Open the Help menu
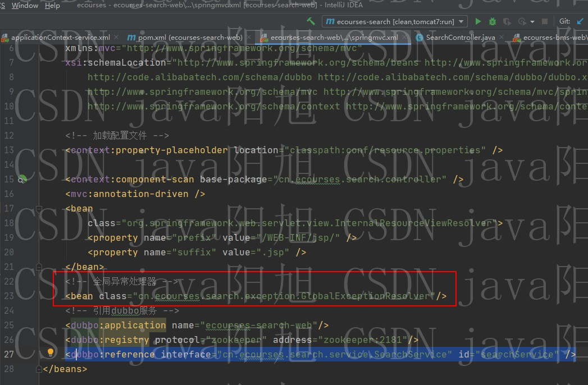 52,5
